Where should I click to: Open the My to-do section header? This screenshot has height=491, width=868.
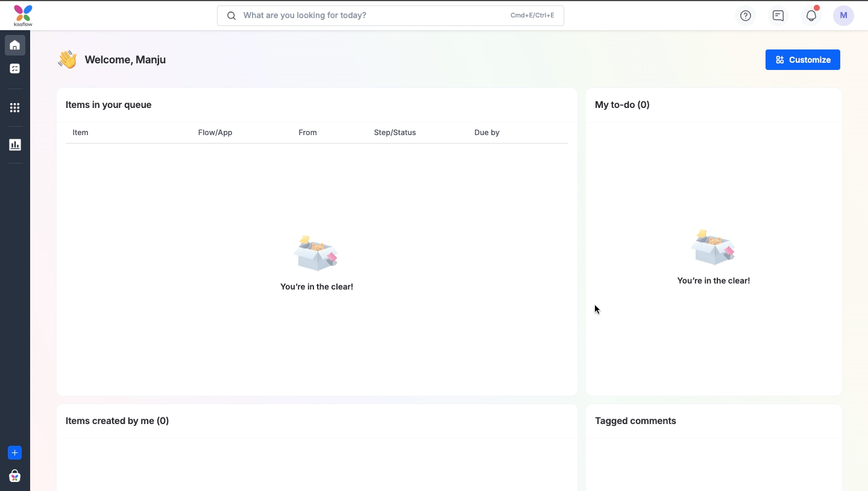(x=622, y=104)
